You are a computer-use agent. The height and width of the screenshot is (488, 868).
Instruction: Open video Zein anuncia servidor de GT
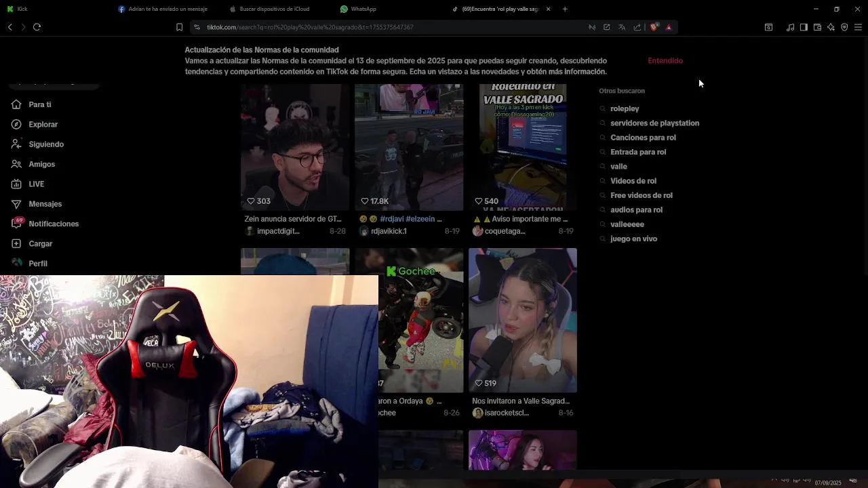pyautogui.click(x=295, y=147)
